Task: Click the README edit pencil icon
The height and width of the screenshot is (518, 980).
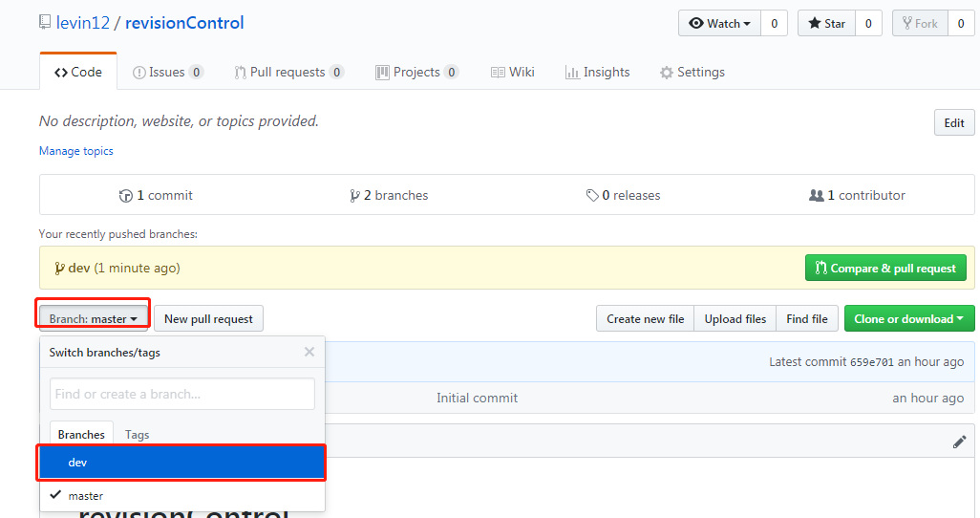Action: [959, 442]
